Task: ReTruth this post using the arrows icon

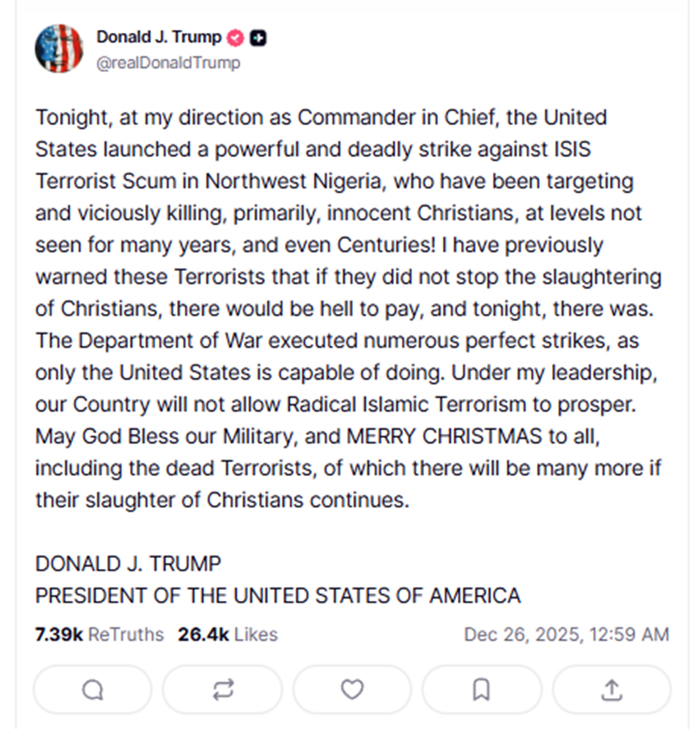Action: [x=223, y=690]
